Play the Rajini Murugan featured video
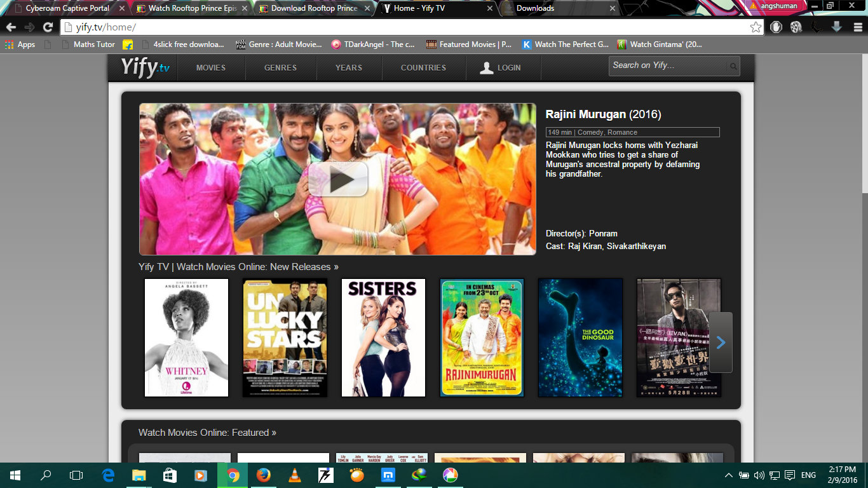This screenshot has height=488, width=868. tap(337, 179)
